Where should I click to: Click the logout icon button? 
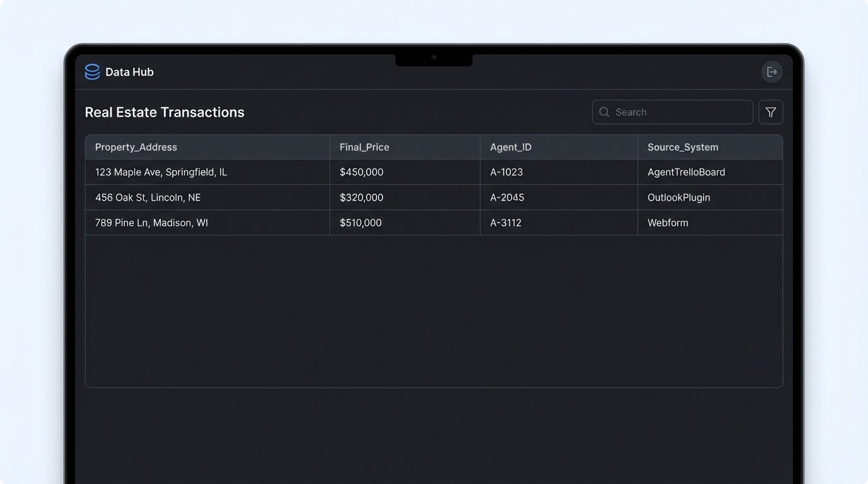coord(771,72)
